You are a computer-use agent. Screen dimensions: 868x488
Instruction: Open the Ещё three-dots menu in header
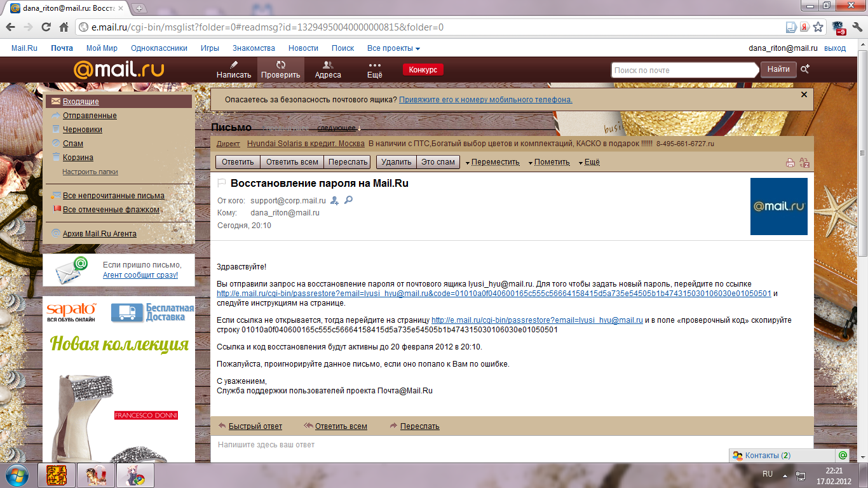pos(375,69)
